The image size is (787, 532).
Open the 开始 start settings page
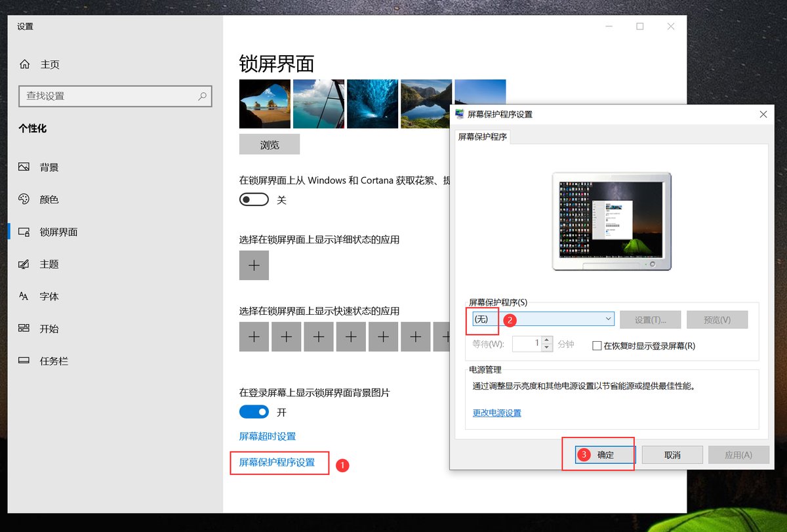point(39,329)
